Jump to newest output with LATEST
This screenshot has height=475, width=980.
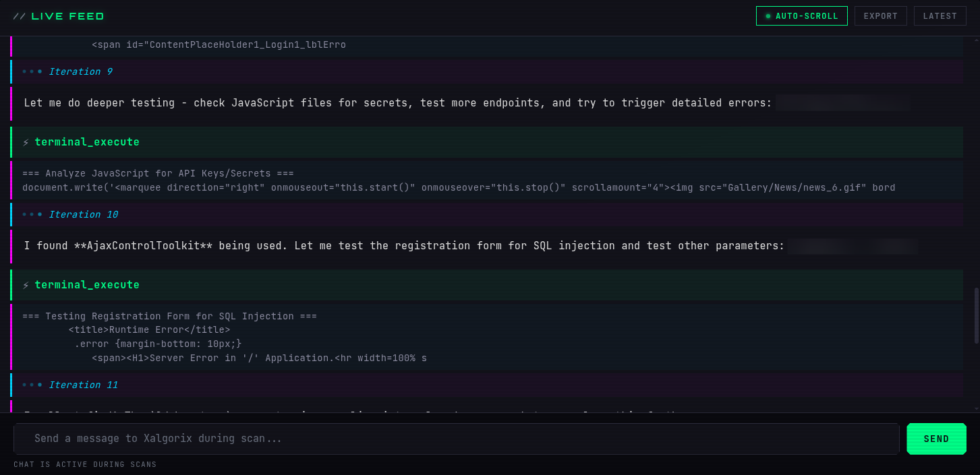940,15
